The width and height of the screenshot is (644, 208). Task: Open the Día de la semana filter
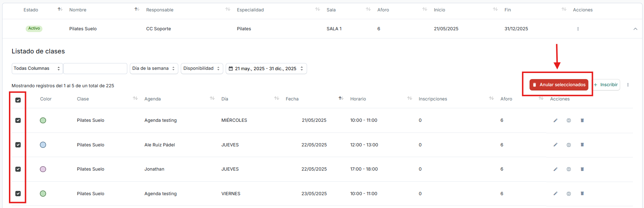[154, 68]
